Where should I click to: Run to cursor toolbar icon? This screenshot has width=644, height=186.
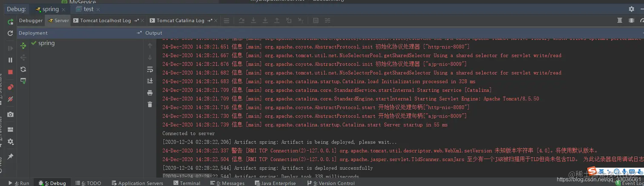click(301, 20)
